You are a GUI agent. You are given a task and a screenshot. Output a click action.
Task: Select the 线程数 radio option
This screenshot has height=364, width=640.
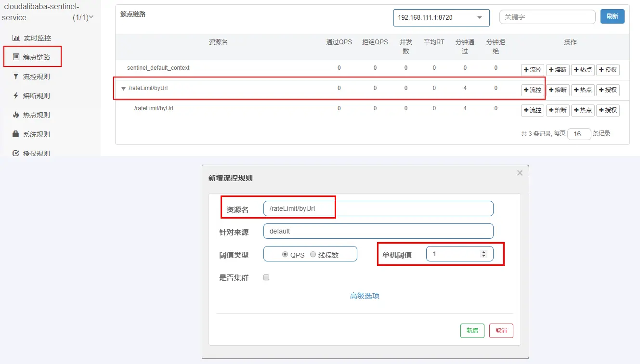click(x=313, y=254)
